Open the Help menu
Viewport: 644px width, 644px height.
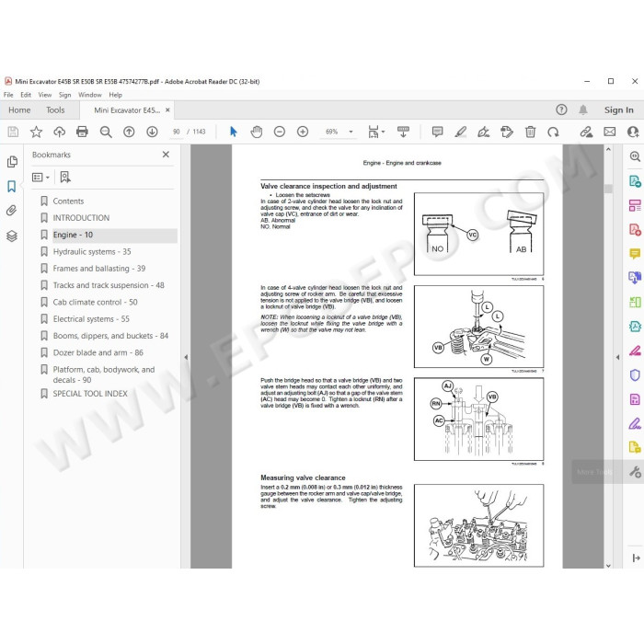[x=115, y=95]
